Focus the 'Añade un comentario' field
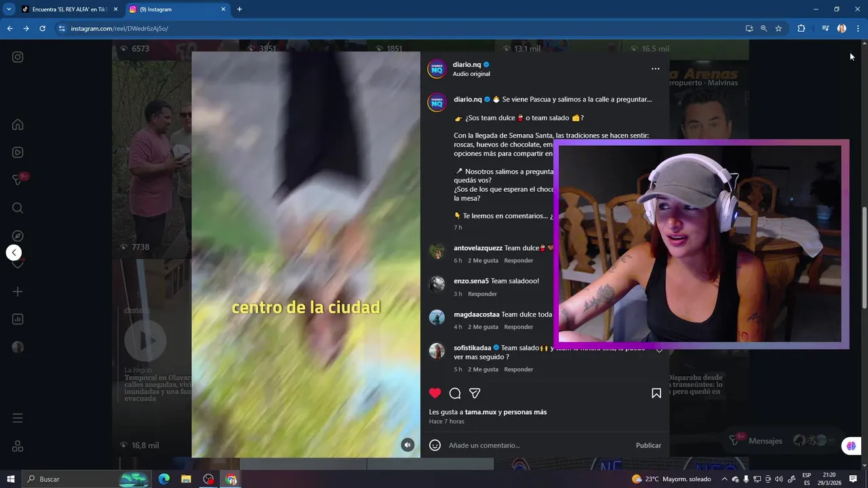 (x=539, y=445)
